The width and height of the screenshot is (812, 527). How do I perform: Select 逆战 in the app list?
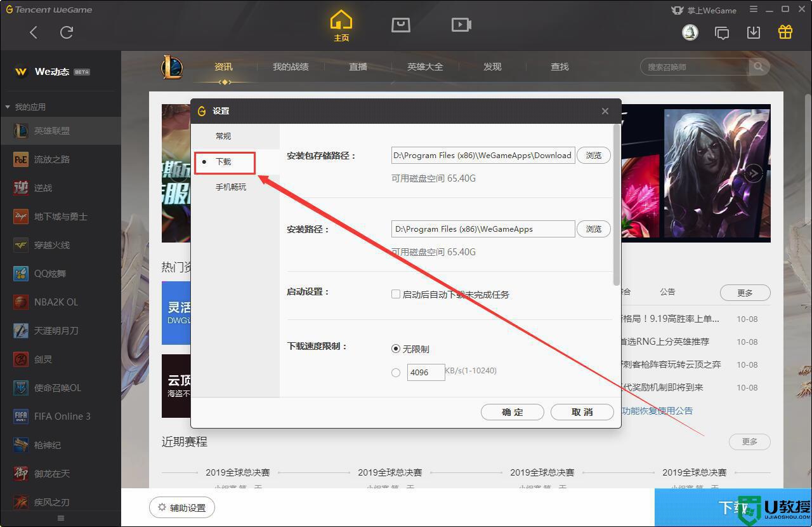click(60, 188)
